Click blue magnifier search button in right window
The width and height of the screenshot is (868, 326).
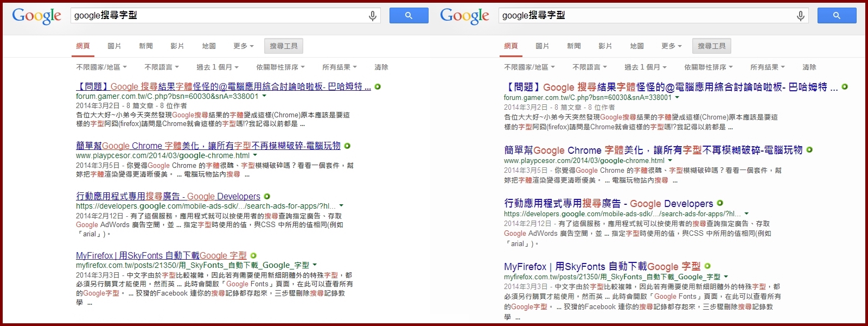(x=837, y=16)
